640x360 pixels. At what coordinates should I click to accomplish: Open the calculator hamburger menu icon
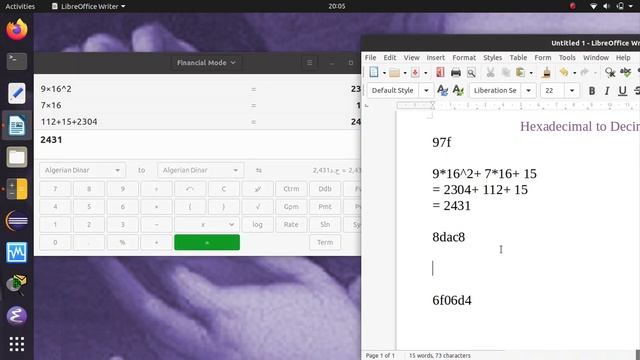(x=309, y=63)
